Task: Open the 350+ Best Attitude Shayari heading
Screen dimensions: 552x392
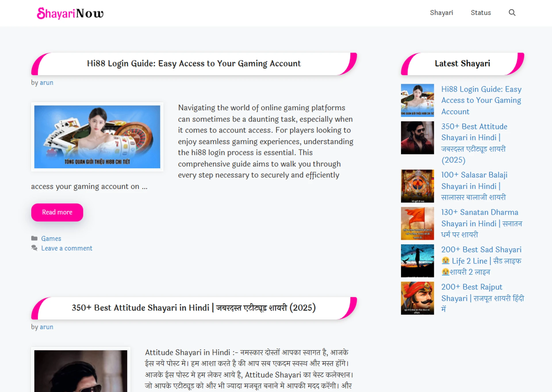Action: (194, 308)
